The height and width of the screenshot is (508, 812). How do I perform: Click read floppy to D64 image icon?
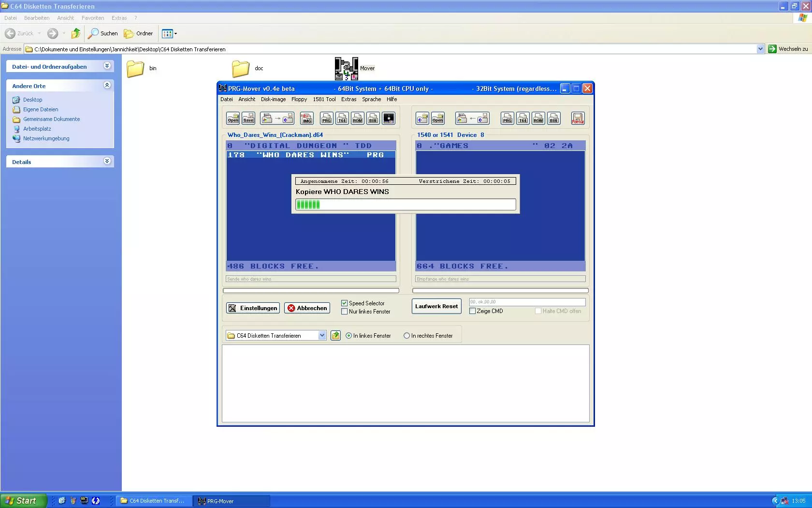[x=472, y=119]
